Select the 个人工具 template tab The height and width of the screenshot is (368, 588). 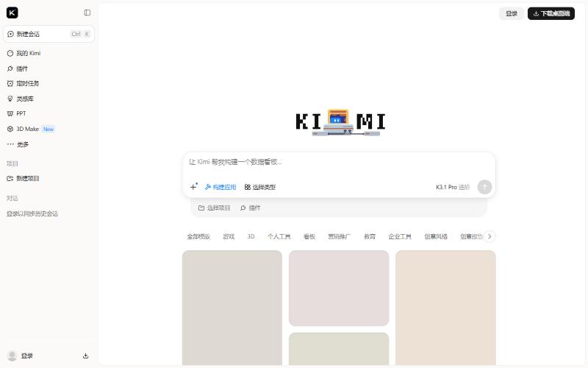click(279, 236)
